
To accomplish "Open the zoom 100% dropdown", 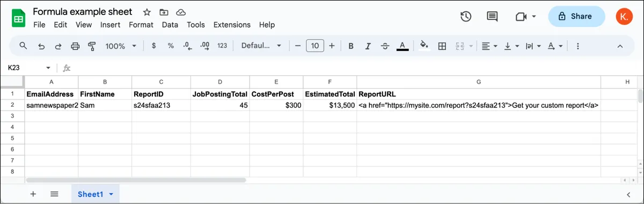I will (121, 46).
